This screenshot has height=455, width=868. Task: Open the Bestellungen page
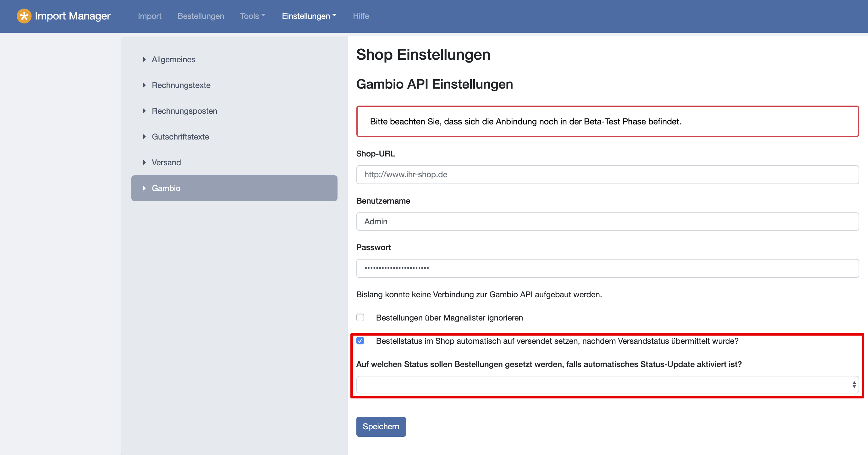(201, 16)
